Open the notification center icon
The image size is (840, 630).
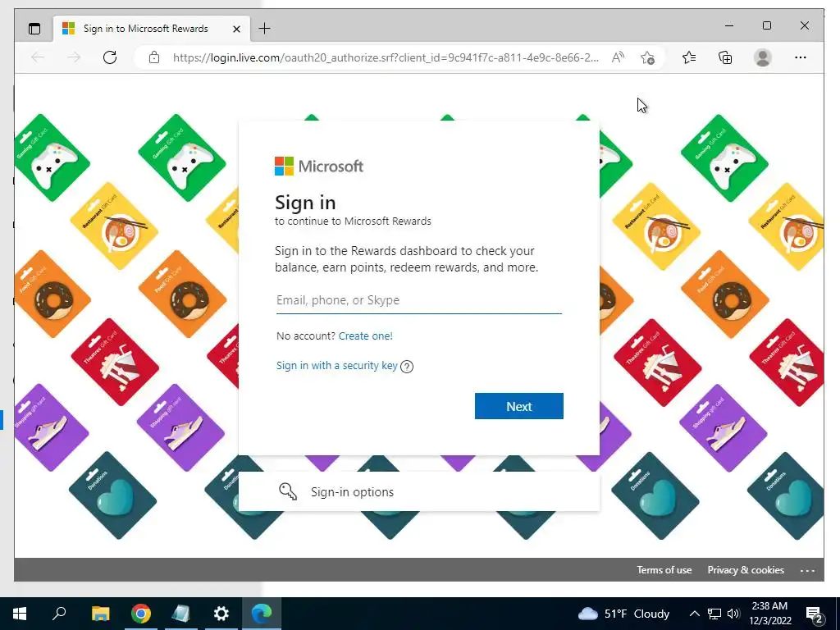(x=814, y=614)
